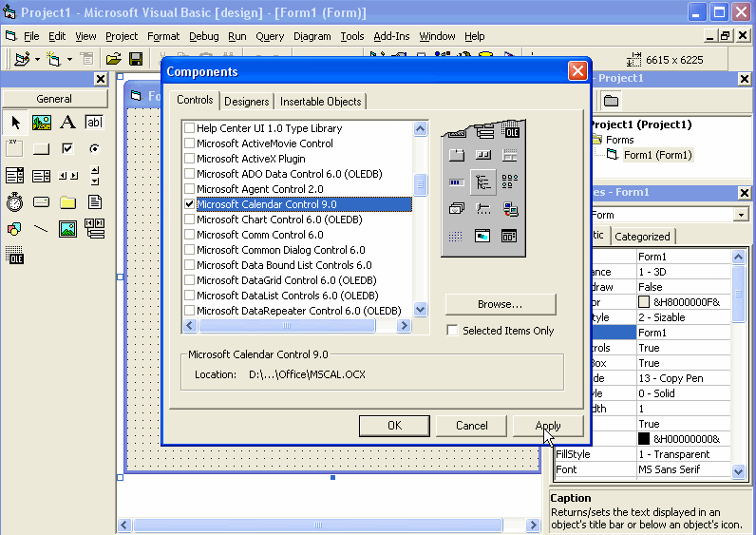Select the Label tool (letter A)
Viewport: 756px width, 535px height.
68,123
